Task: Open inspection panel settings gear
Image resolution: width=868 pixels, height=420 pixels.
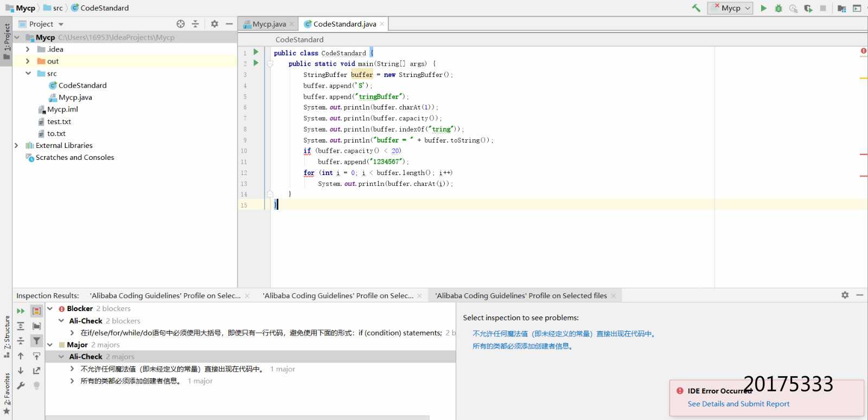Action: point(845,295)
